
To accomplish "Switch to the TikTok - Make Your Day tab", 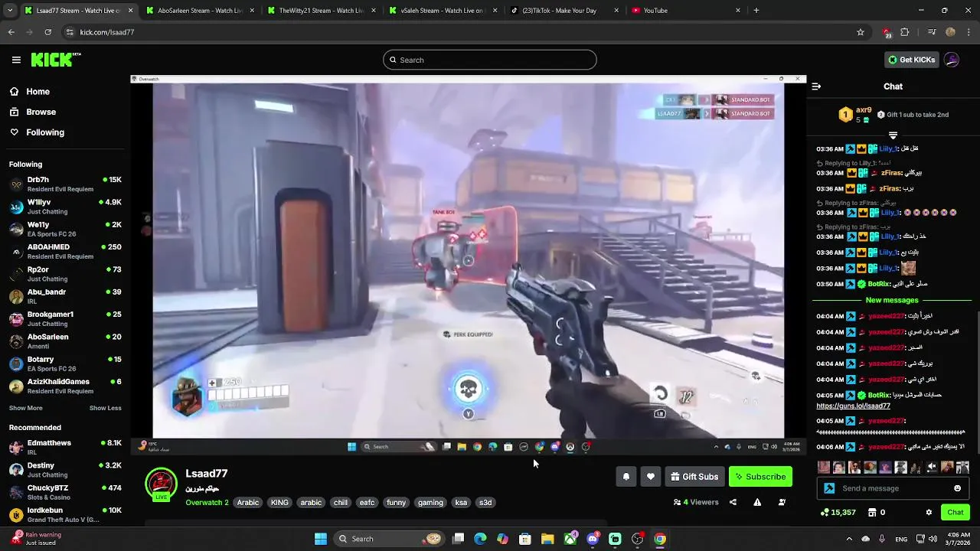I will click(564, 11).
